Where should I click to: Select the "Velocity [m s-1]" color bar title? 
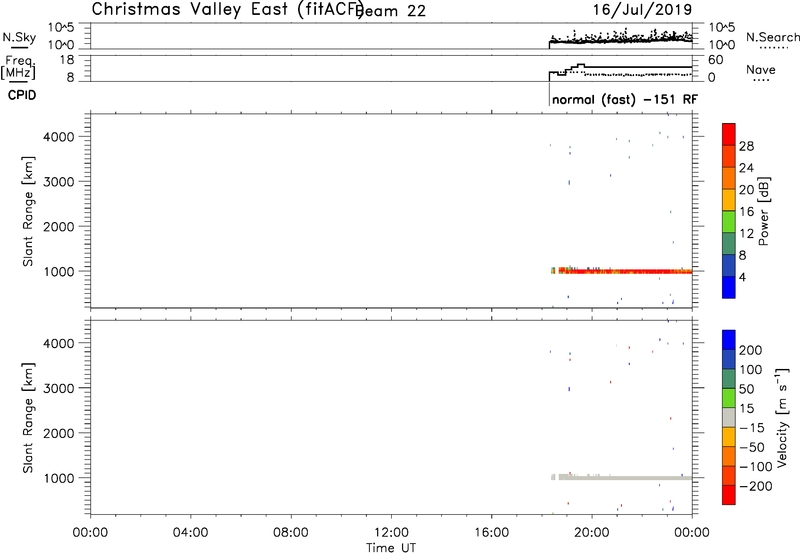782,417
